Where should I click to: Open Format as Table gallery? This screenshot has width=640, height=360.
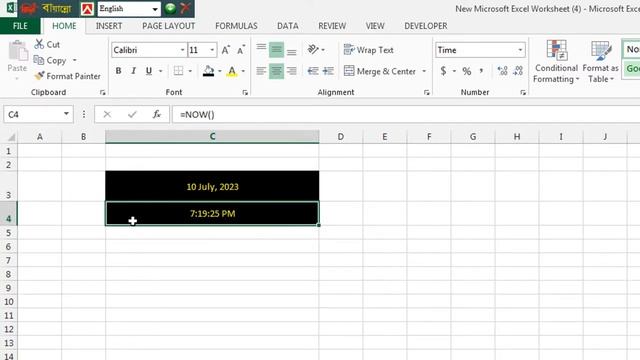(x=600, y=61)
